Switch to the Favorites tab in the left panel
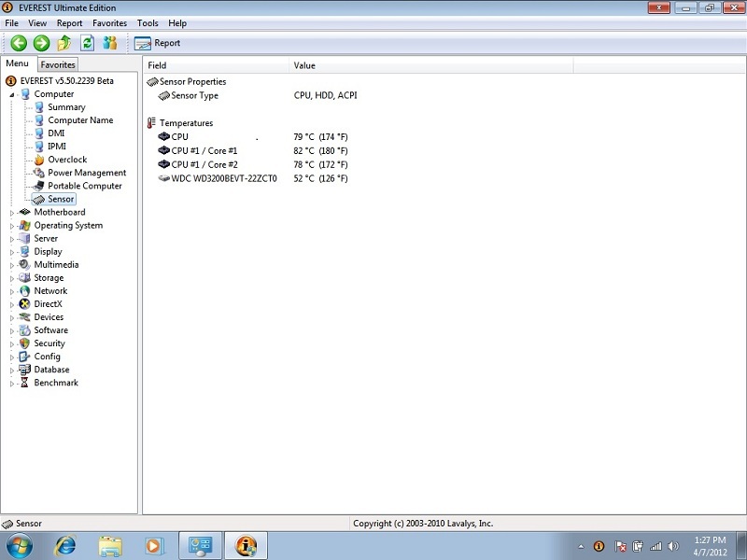Screen dimensions: 747x560 pos(58,64)
